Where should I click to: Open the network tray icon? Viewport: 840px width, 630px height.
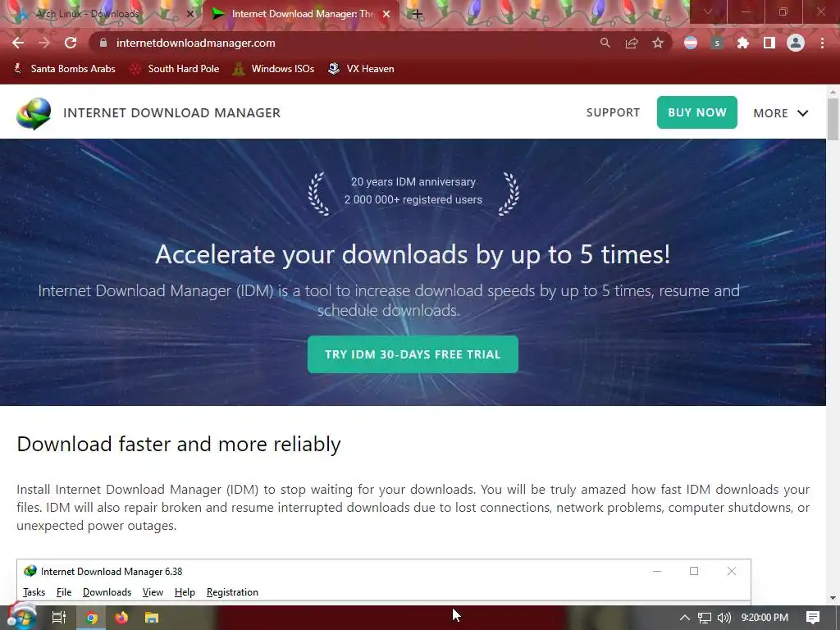tap(705, 618)
